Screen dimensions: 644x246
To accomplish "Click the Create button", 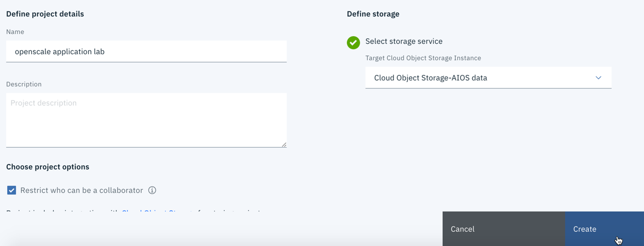I will tap(605, 229).
